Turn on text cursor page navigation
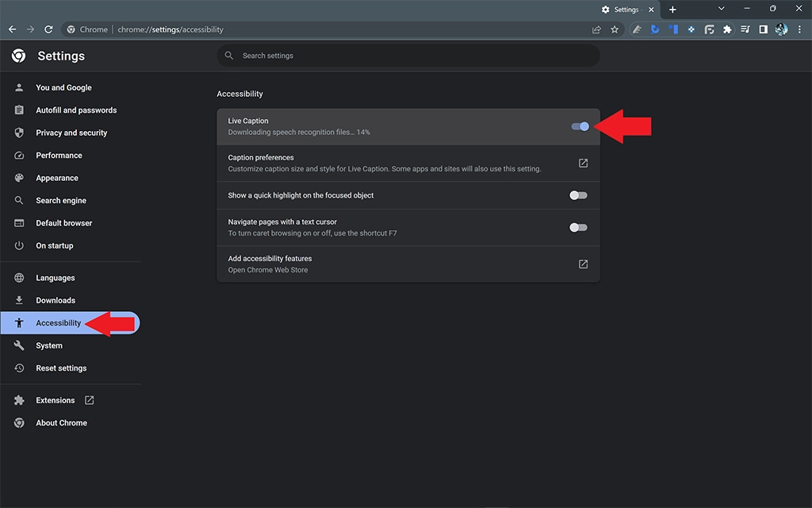The height and width of the screenshot is (508, 812). point(578,228)
